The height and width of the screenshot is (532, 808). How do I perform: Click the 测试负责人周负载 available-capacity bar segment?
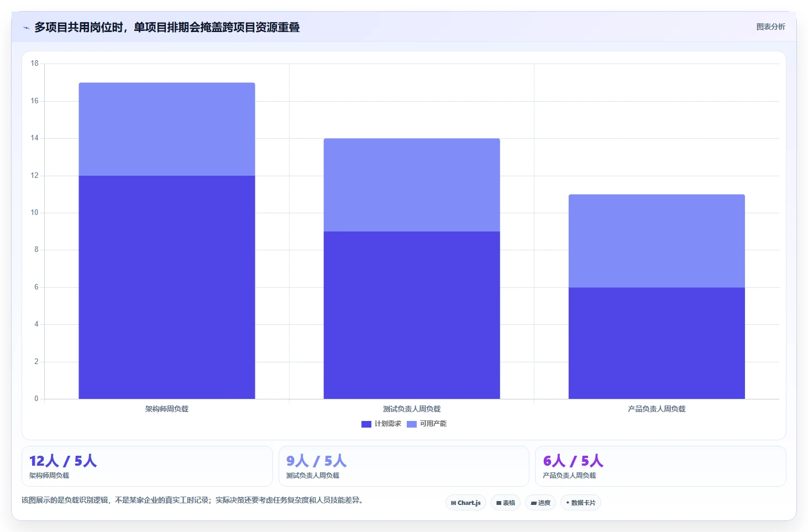412,185
